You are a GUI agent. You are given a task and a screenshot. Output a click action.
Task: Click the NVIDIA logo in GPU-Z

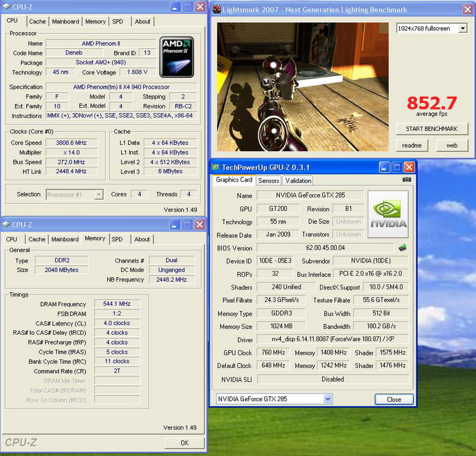click(x=388, y=214)
